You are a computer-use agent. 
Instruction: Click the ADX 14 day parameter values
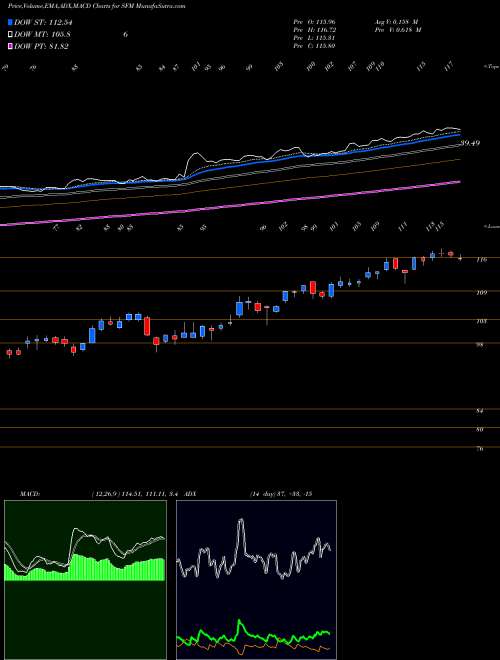click(280, 493)
